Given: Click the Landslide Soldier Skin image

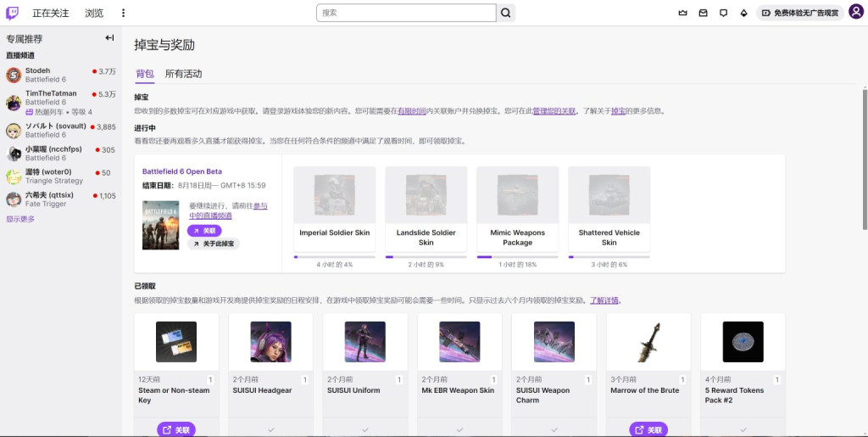Looking at the screenshot, I should 426,195.
